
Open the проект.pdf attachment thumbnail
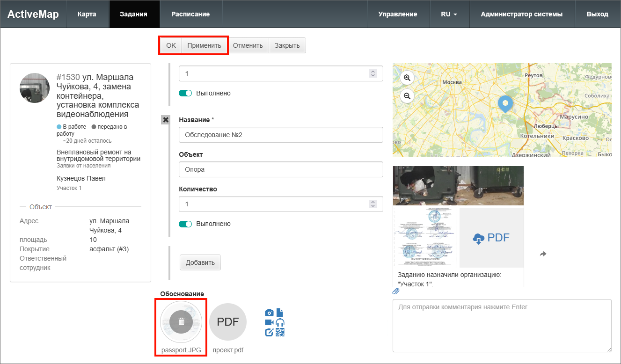228,322
